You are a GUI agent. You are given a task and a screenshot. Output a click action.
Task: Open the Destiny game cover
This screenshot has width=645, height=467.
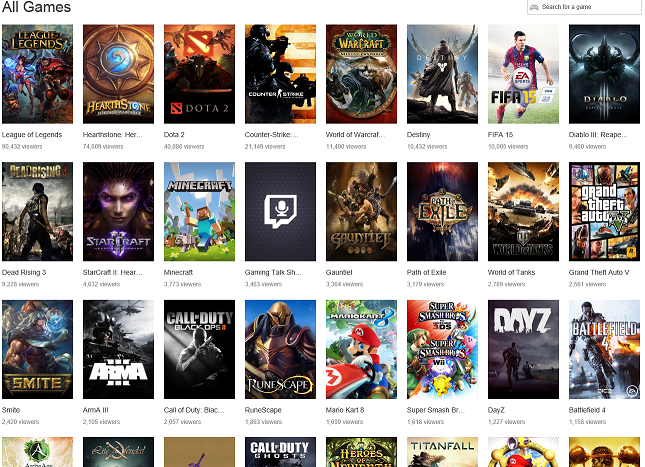pyautogui.click(x=442, y=73)
